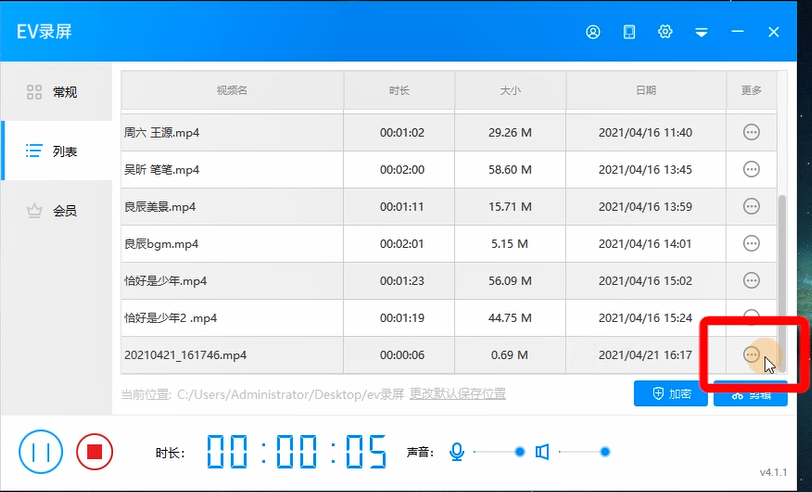This screenshot has height=492, width=812.
Task: Open more options for 恰好是少年.mp4
Action: 751,281
